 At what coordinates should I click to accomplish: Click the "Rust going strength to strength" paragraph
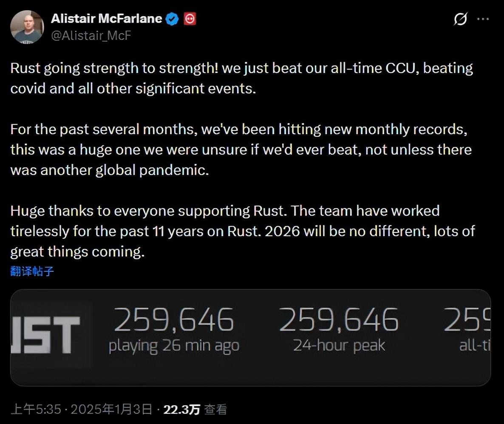point(241,79)
